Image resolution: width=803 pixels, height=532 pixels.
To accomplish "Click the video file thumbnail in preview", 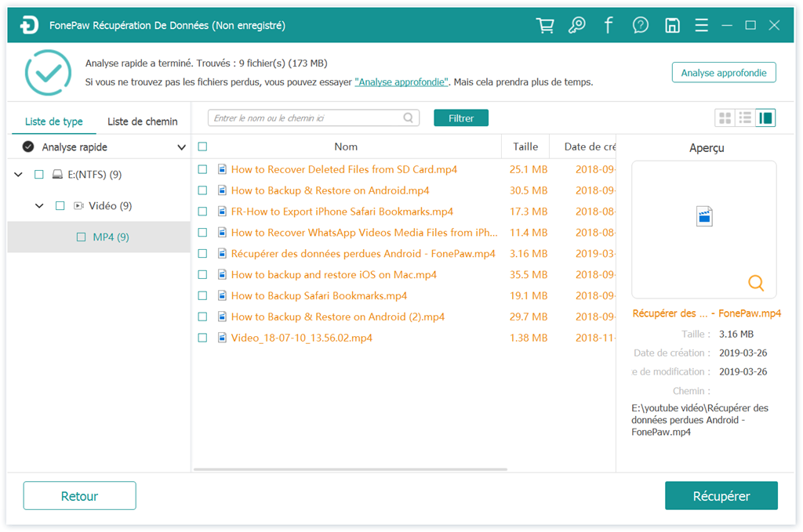I will click(x=705, y=216).
